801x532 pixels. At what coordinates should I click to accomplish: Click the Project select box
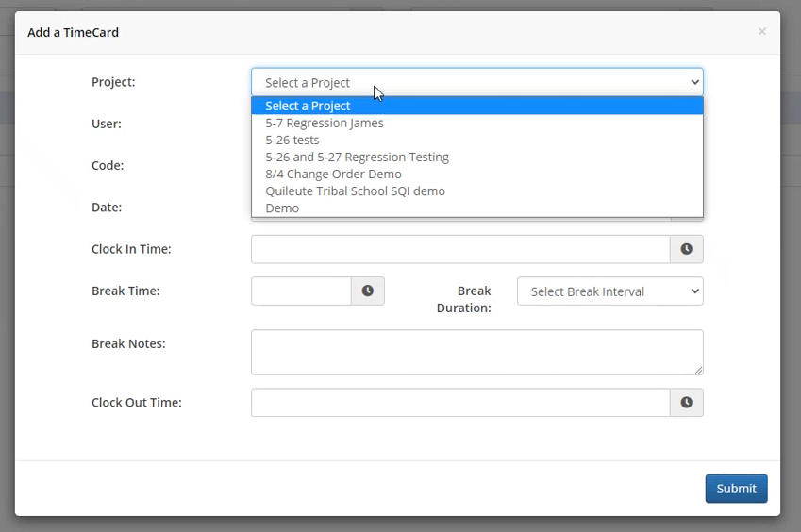coord(477,82)
